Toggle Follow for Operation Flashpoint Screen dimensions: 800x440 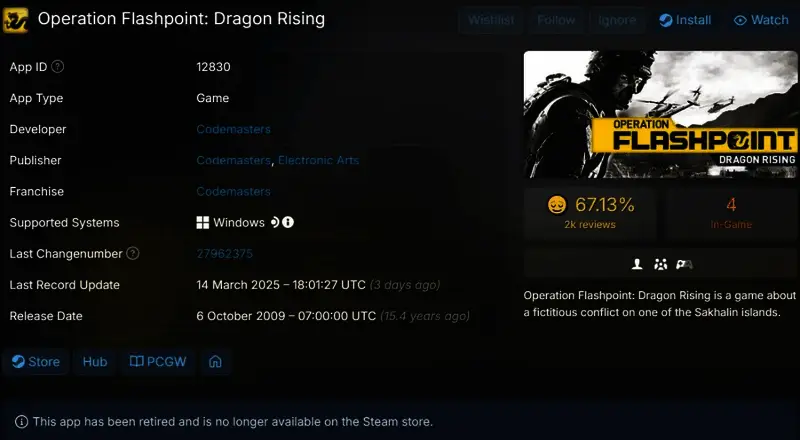556,20
